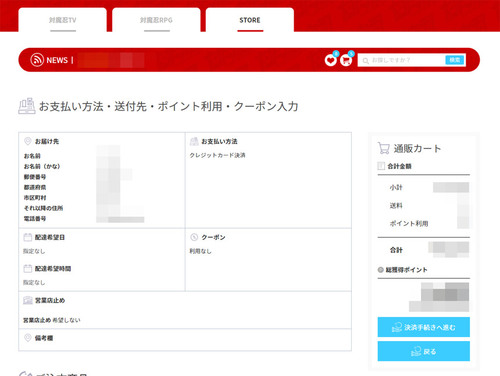Select the STORE tab
Screen dimensions: 500x376
pos(250,20)
